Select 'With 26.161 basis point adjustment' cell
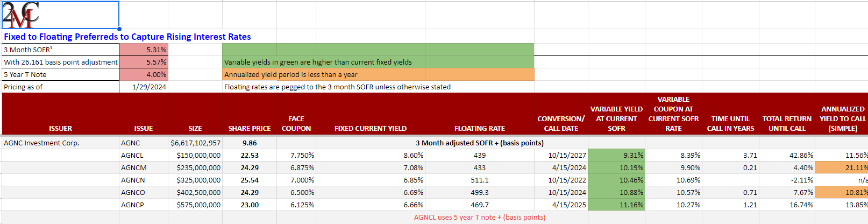The width and height of the screenshot is (868, 224). coord(61,62)
